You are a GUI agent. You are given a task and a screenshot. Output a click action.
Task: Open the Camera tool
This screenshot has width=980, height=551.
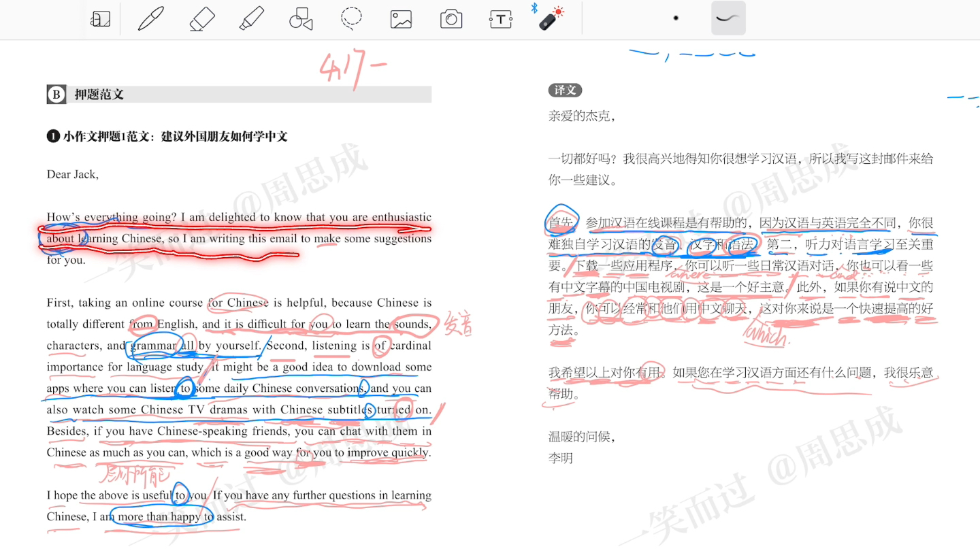451,19
